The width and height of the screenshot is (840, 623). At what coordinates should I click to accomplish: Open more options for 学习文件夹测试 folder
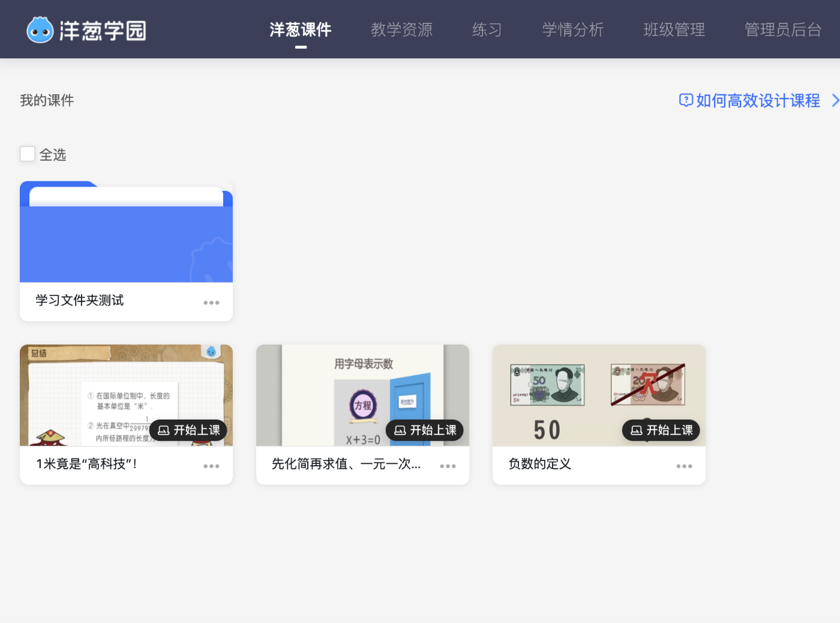pyautogui.click(x=211, y=302)
